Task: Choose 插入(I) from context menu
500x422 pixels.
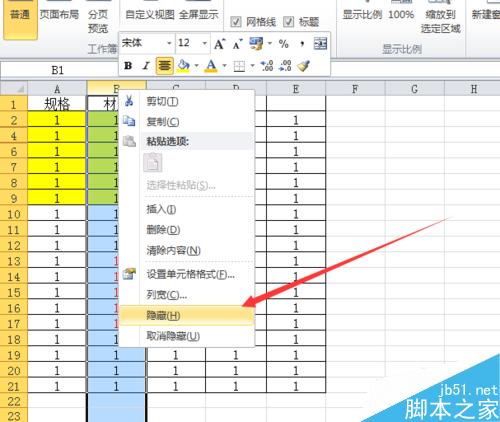Action: [x=187, y=209]
